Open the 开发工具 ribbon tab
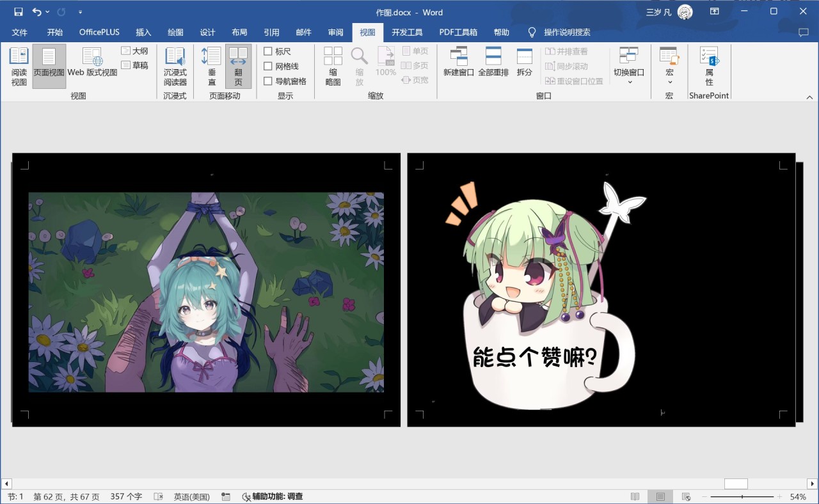Screen dimensions: 819x504 coord(406,32)
